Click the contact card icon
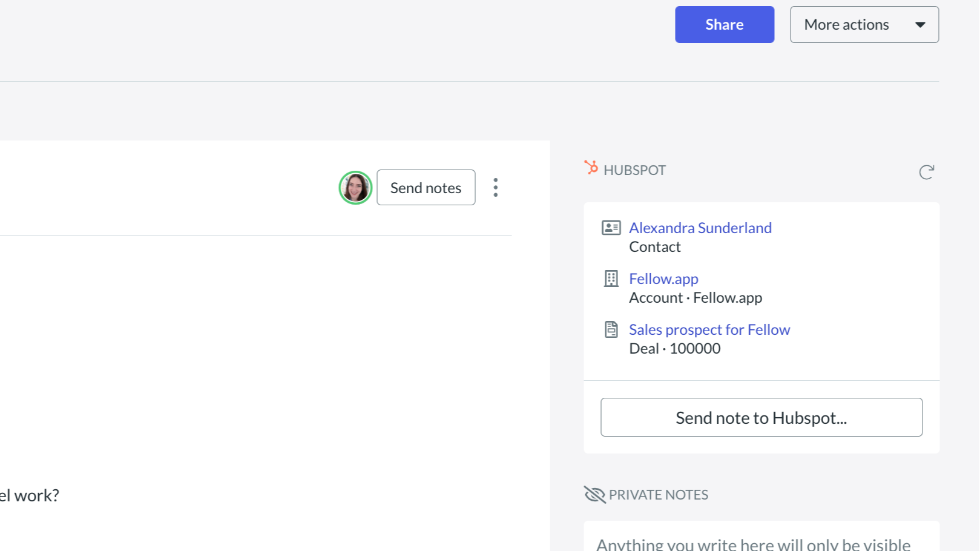Image resolution: width=980 pixels, height=551 pixels. (611, 228)
